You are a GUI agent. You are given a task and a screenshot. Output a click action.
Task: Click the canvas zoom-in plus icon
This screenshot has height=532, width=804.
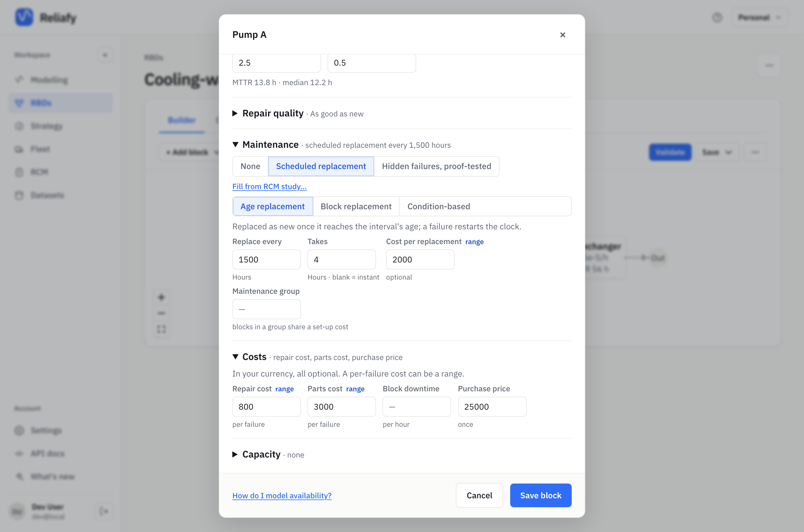point(161,298)
